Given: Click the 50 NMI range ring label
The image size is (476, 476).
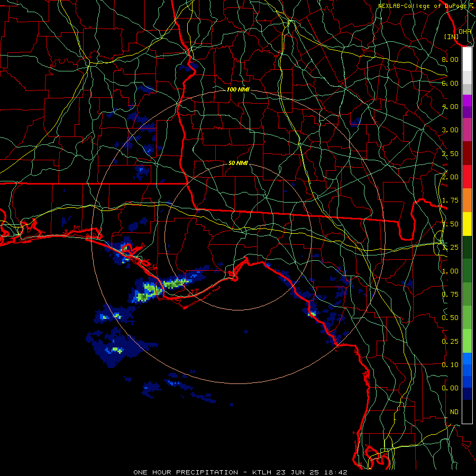Looking at the screenshot, I should (238, 163).
